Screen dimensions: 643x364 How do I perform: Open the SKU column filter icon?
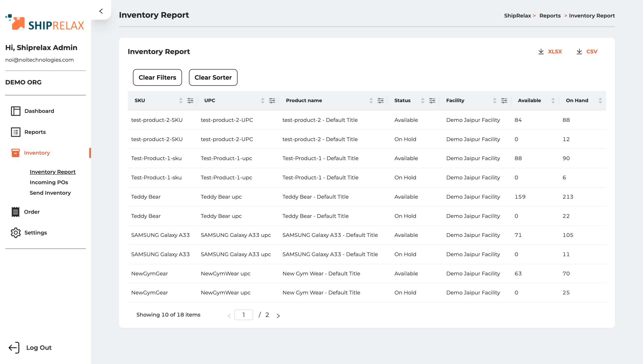click(x=190, y=101)
